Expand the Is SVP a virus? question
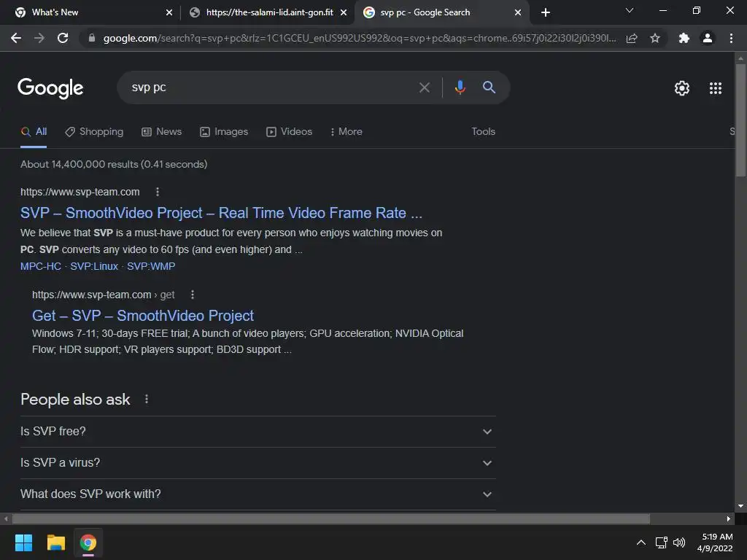The height and width of the screenshot is (560, 747). 258,463
